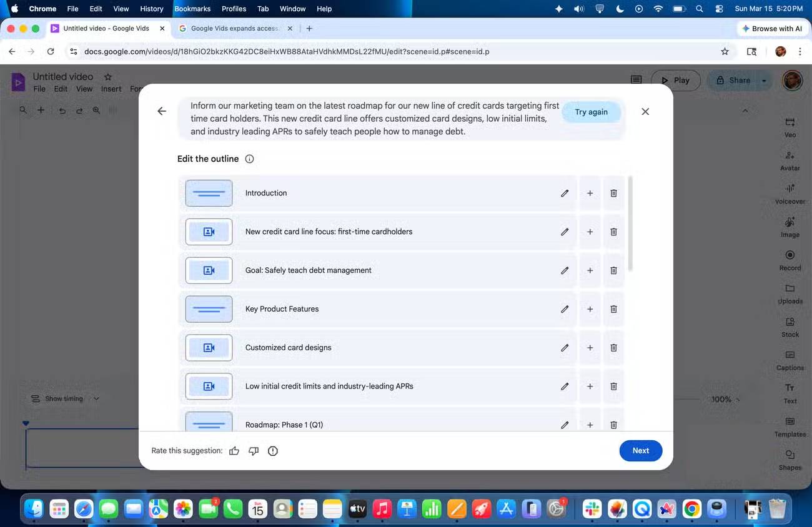
Task: Browse Stock media from the sidebar
Action: pos(790,327)
